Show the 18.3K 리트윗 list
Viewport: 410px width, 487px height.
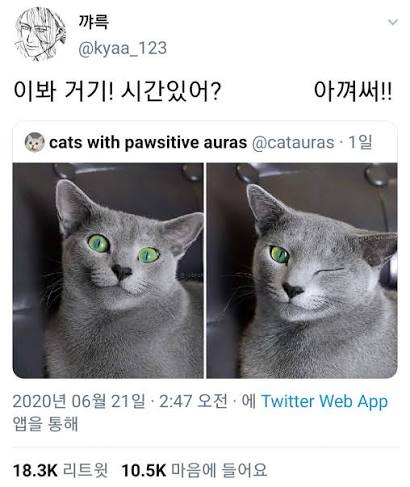pos(61,470)
